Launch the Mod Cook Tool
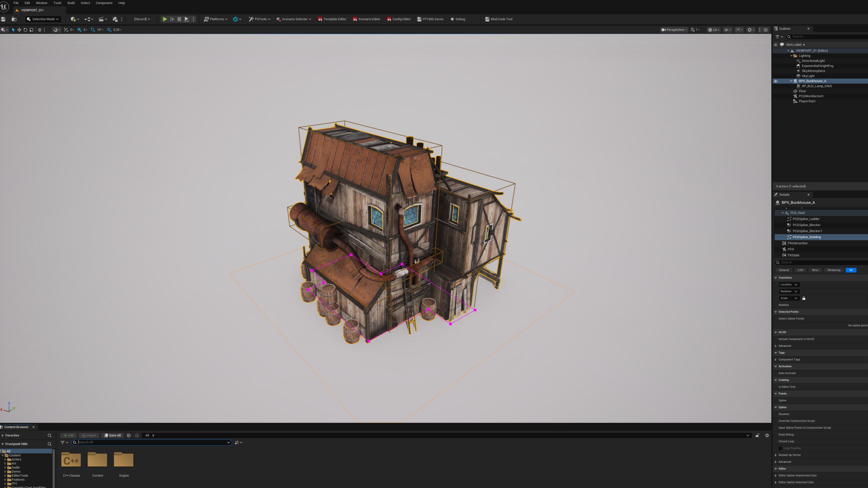The width and height of the screenshot is (868, 488). (x=499, y=19)
